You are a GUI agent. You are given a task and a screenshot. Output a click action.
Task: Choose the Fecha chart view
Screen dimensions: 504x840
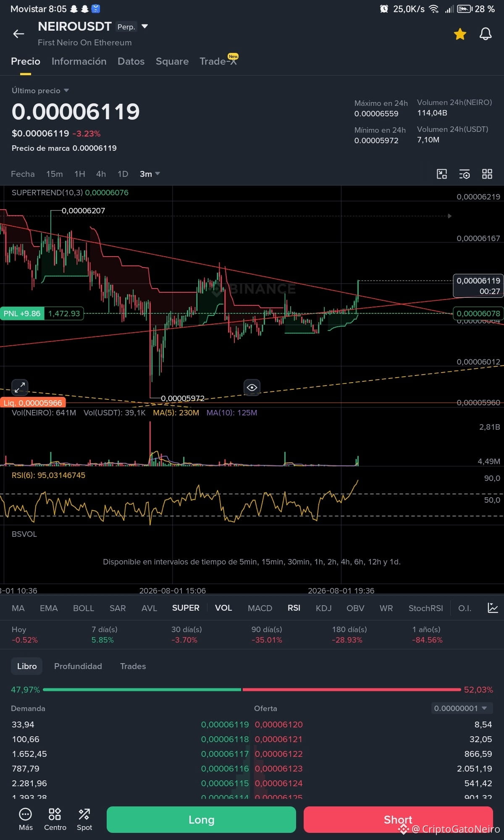coord(23,174)
